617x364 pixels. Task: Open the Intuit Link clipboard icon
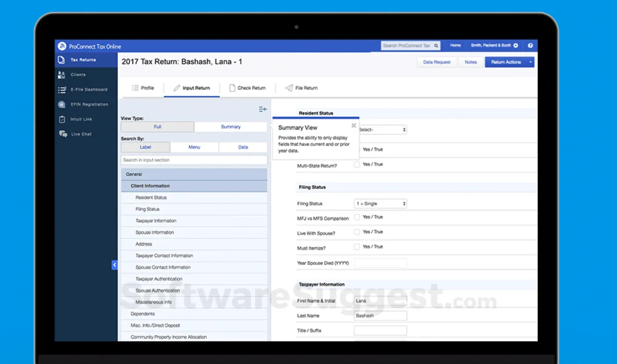pyautogui.click(x=62, y=119)
